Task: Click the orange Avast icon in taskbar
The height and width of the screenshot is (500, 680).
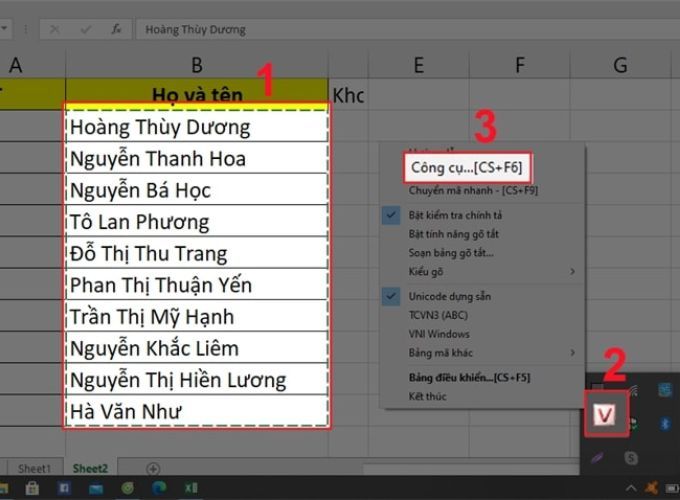Action: (651, 488)
